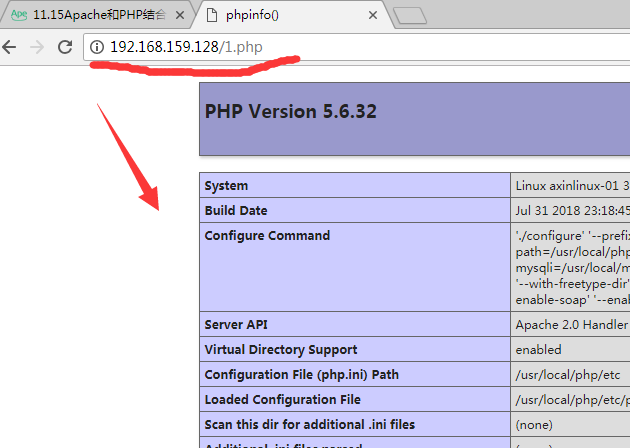Click the Jul 31 2018 build date value
Screen dimensions: 630x448
click(573, 211)
